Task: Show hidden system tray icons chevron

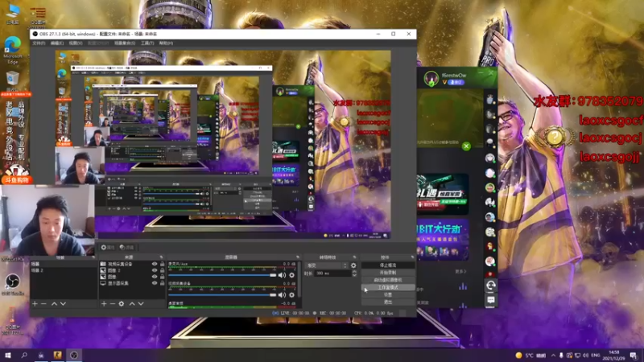Action: coord(553,355)
